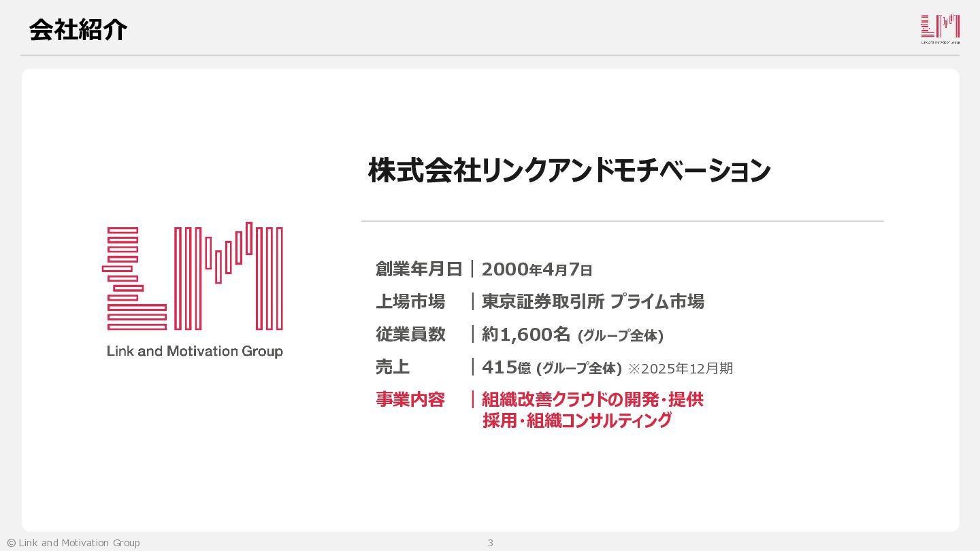The width and height of the screenshot is (980, 551).
Task: Click the note ※2025年12月期
Action: (x=681, y=368)
